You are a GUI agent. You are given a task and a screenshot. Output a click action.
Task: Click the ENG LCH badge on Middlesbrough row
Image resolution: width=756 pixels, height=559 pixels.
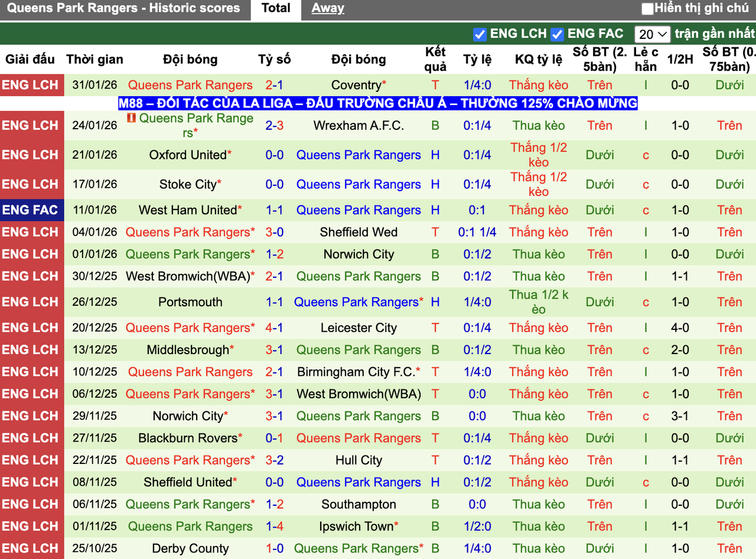click(x=32, y=349)
